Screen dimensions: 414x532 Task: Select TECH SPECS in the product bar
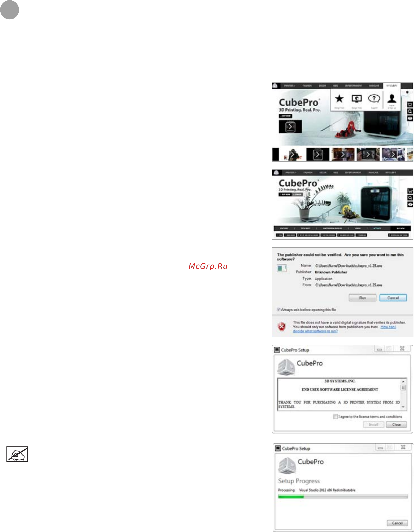point(305,229)
